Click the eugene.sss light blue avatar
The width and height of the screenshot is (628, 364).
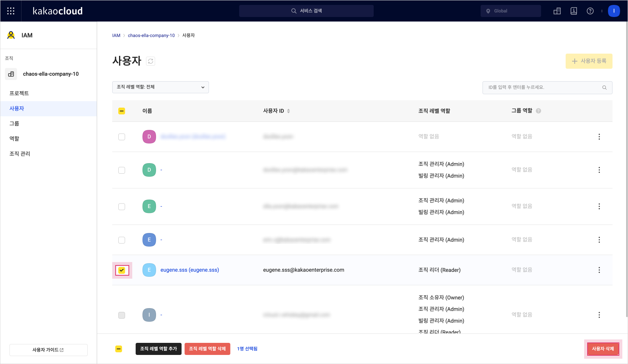(x=149, y=270)
